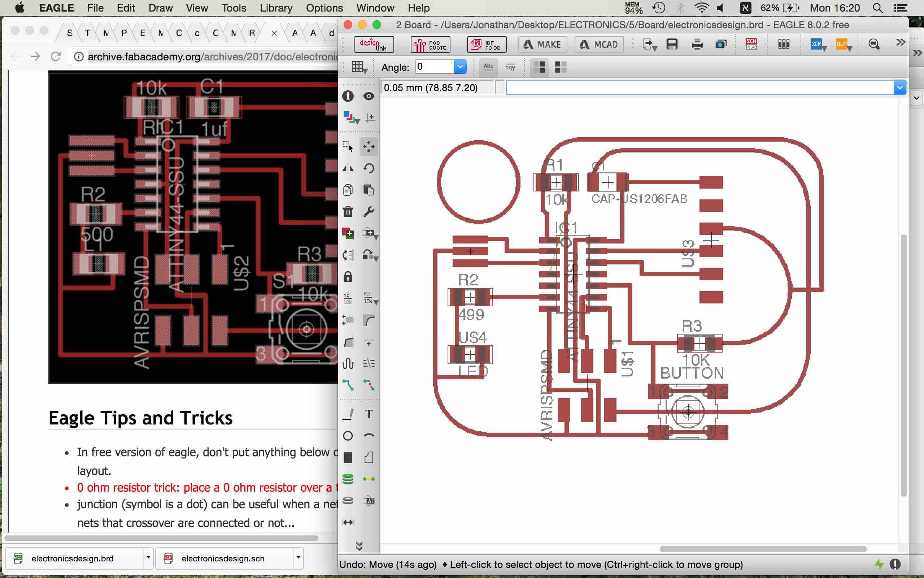This screenshot has height=578, width=924.
Task: Open the library manager icon
Action: tap(784, 44)
